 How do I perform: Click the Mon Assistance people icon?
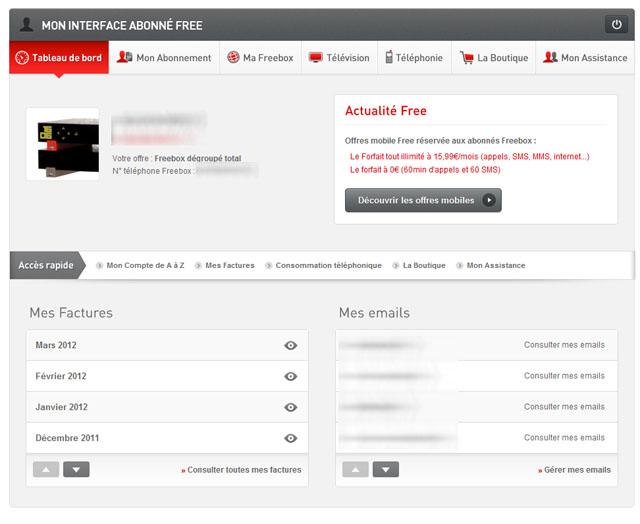click(x=550, y=58)
